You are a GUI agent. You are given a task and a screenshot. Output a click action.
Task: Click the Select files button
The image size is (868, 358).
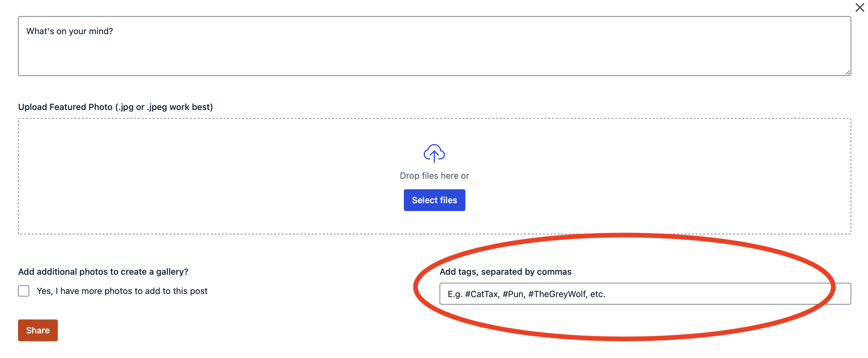point(434,200)
